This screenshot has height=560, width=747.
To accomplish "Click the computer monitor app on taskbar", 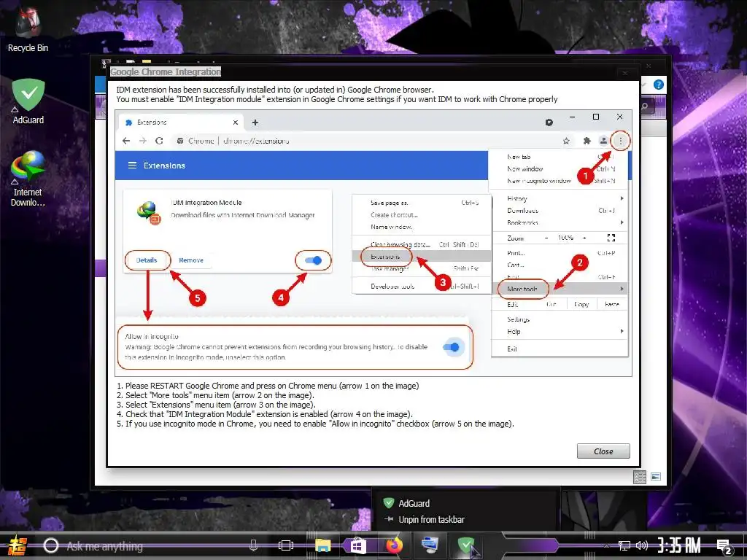I will coord(430,544).
